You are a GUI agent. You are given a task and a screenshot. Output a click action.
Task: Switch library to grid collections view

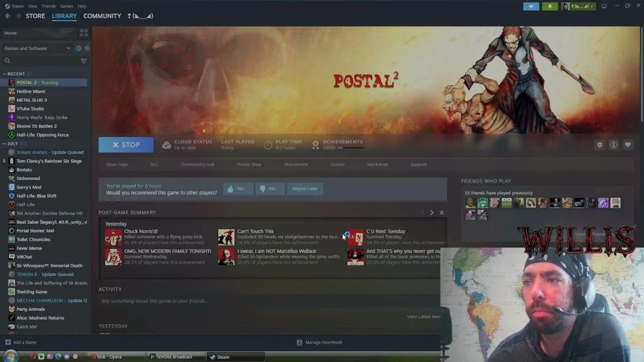(84, 33)
